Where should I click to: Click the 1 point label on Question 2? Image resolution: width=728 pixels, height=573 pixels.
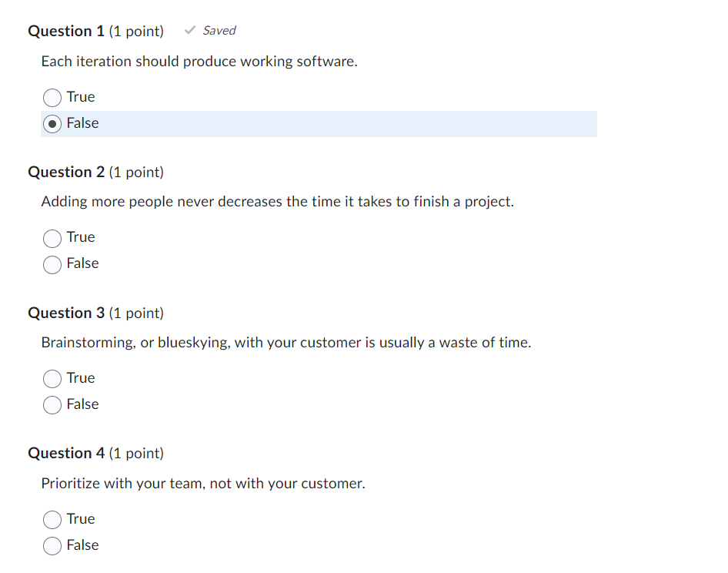click(x=137, y=172)
